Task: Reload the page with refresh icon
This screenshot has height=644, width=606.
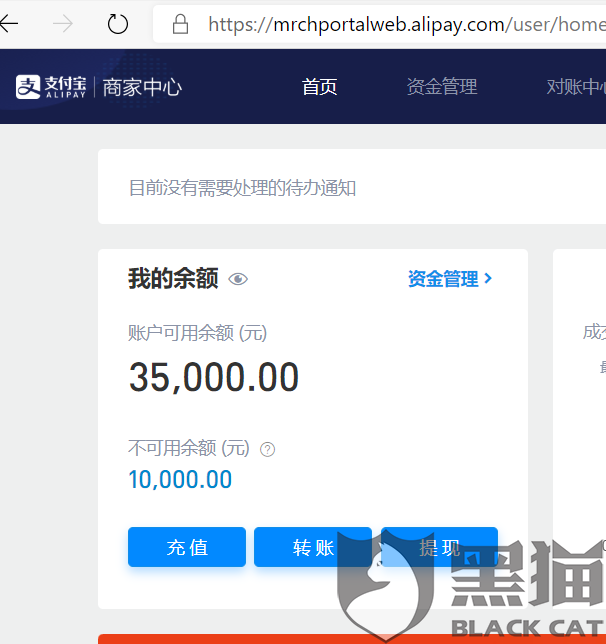Action: (x=118, y=24)
